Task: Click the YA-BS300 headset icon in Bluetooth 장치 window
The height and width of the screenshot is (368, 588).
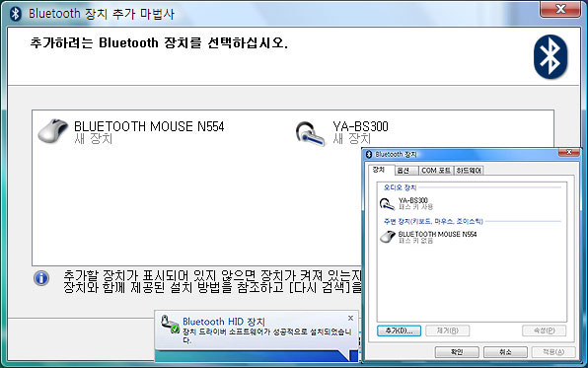Action: tap(387, 203)
